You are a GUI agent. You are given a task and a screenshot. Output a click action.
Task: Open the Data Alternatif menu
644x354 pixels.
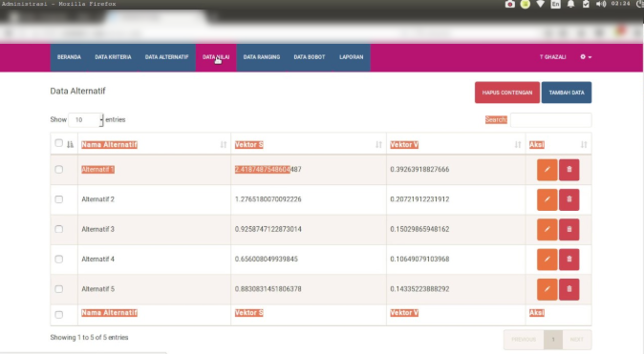tap(167, 57)
